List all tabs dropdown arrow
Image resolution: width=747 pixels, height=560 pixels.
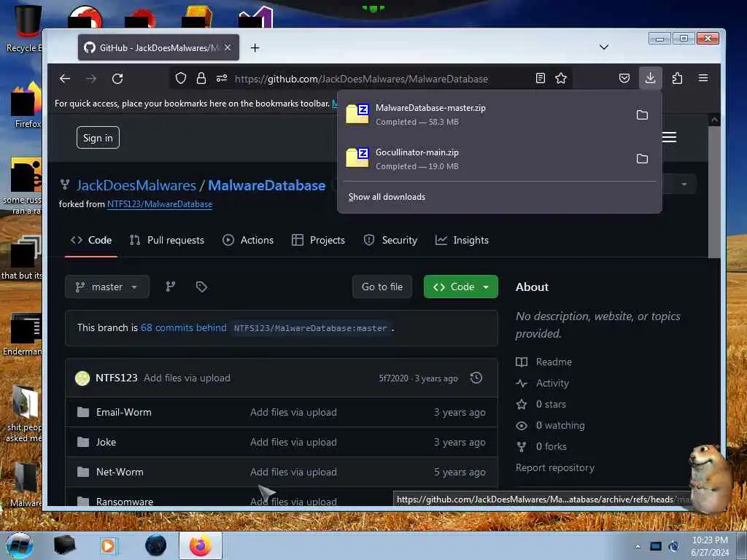[x=603, y=47]
